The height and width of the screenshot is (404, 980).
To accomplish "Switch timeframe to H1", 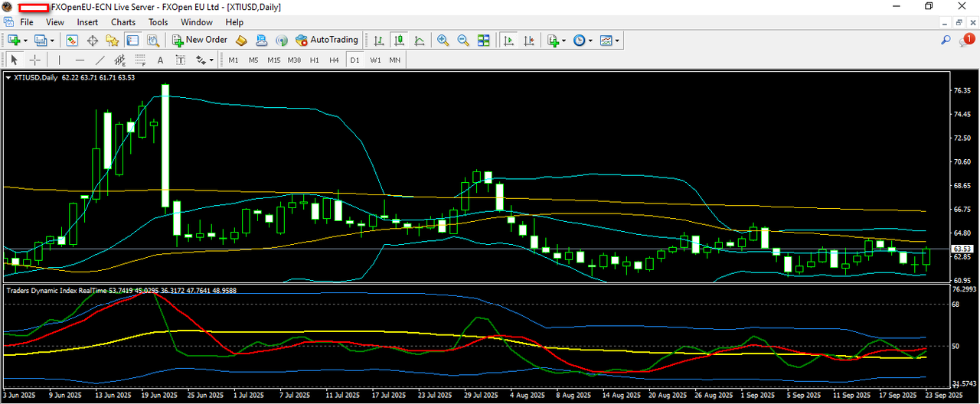I will (x=315, y=60).
